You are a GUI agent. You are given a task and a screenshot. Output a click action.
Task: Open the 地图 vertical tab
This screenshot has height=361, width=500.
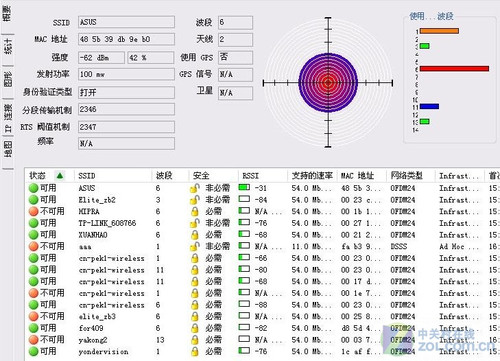click(7, 149)
